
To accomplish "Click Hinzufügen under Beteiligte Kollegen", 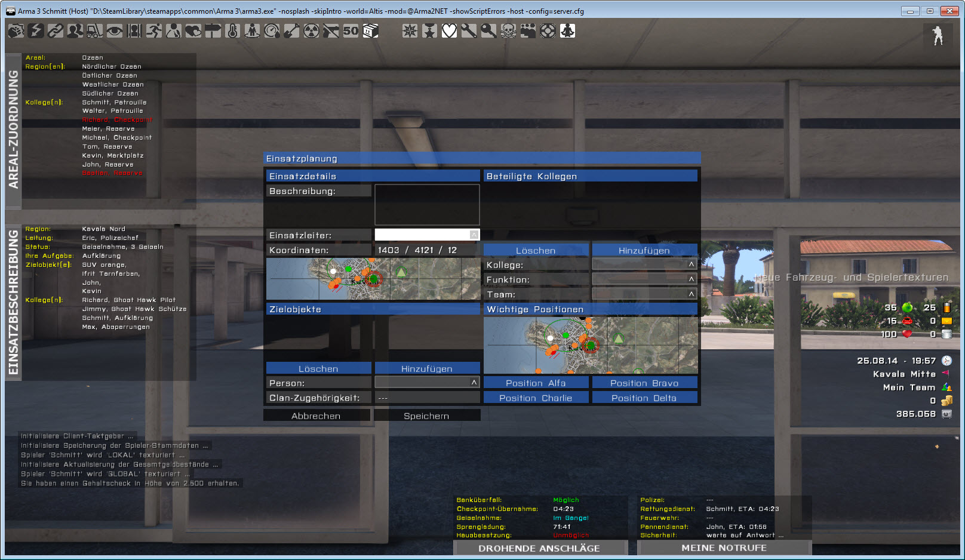I will click(x=644, y=251).
